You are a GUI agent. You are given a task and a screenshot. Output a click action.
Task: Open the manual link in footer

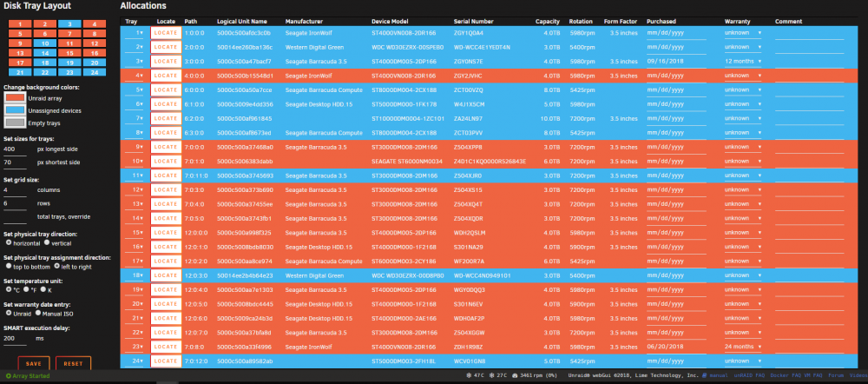point(718,375)
